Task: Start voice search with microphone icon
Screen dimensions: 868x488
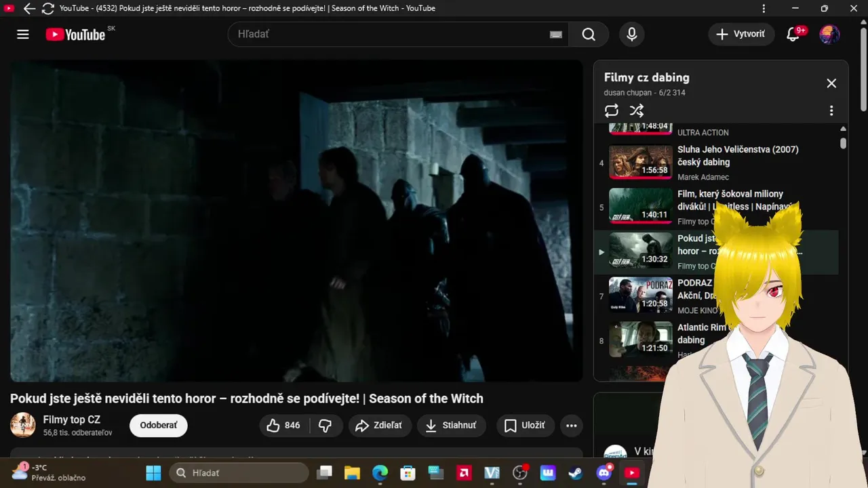Action: 632,34
